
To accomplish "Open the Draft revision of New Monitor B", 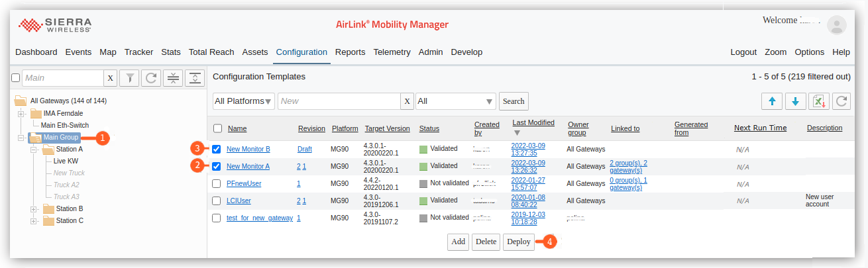I will [x=305, y=149].
